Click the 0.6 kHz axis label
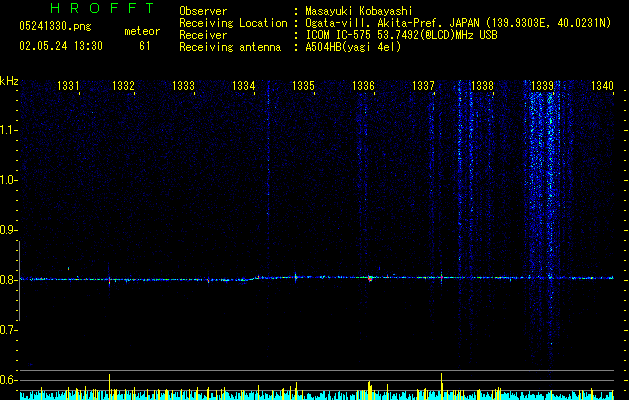 click(x=9, y=380)
